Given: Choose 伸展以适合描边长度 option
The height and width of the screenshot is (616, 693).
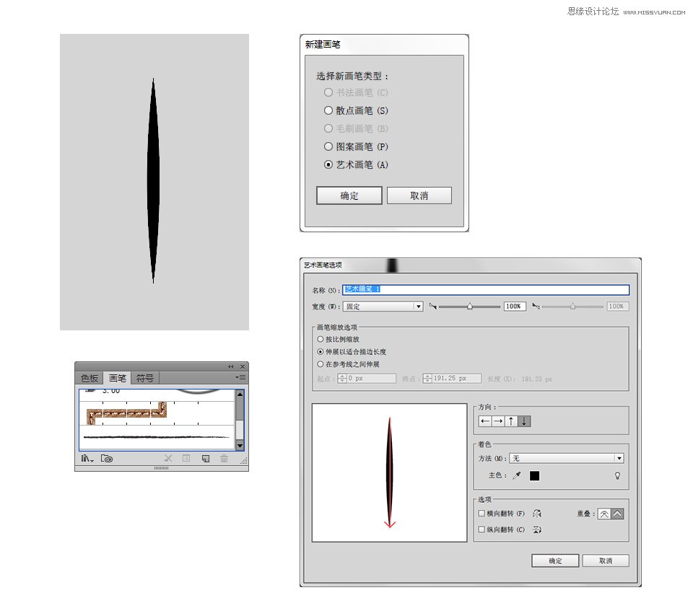Looking at the screenshot, I should (321, 352).
